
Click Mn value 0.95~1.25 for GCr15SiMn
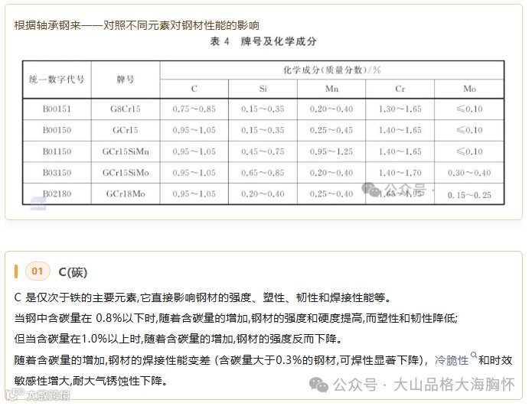pos(331,151)
